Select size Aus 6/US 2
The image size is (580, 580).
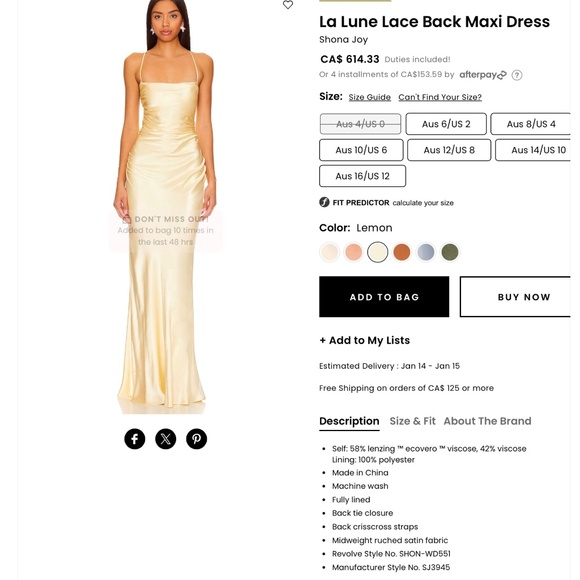446,124
